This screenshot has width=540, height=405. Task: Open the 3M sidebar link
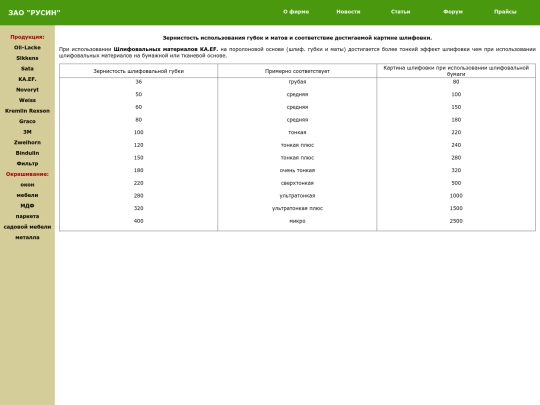27,132
